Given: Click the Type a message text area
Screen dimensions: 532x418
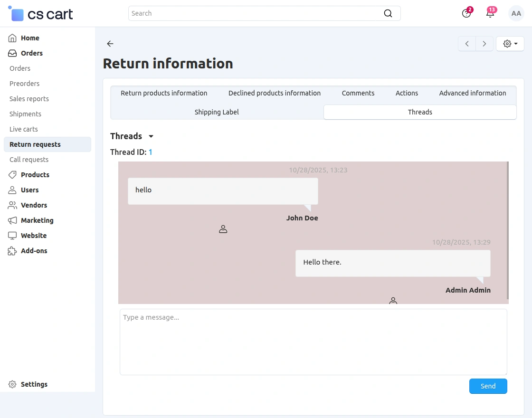Looking at the screenshot, I should click(313, 342).
